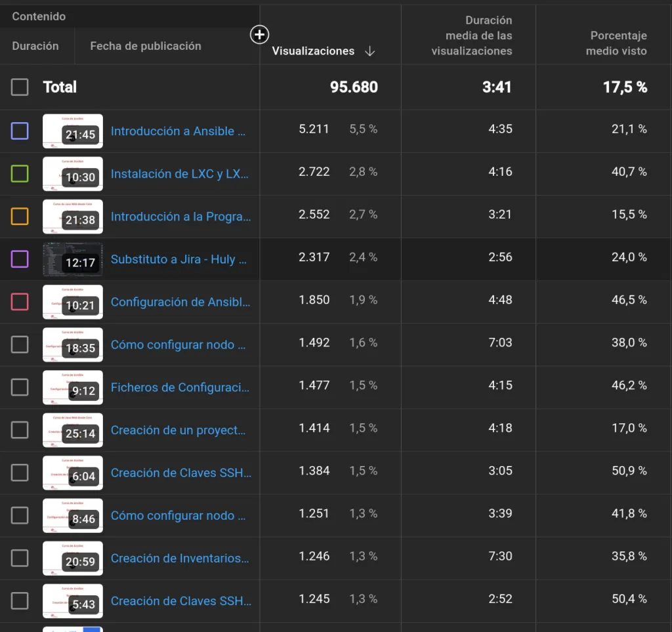The image size is (672, 632).
Task: Uncheck the green Instalación de LXC checkbox
Action: [20, 174]
